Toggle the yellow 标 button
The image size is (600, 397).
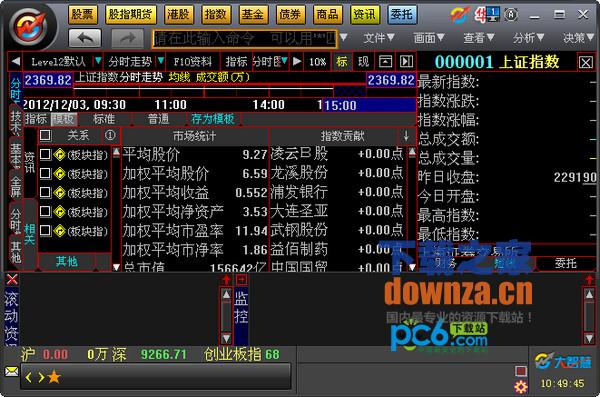341,61
